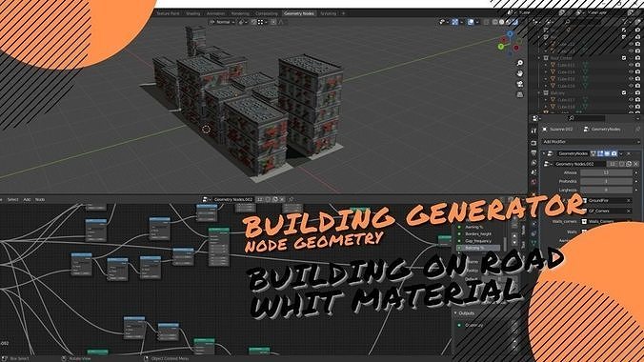Screen dimensions: 644x362
Task: Click the pan view hand icon
Action: [519, 73]
